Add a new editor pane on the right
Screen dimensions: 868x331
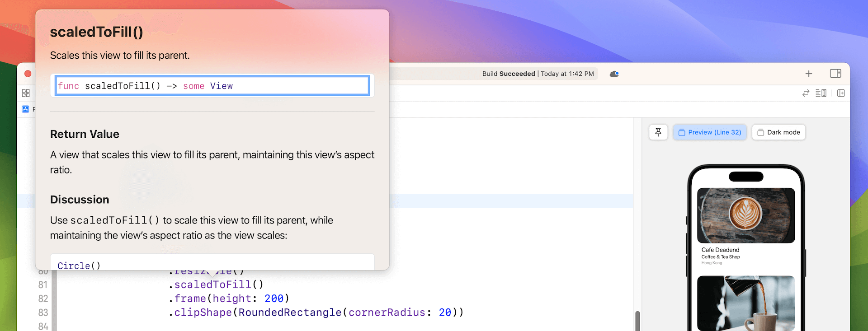[841, 93]
